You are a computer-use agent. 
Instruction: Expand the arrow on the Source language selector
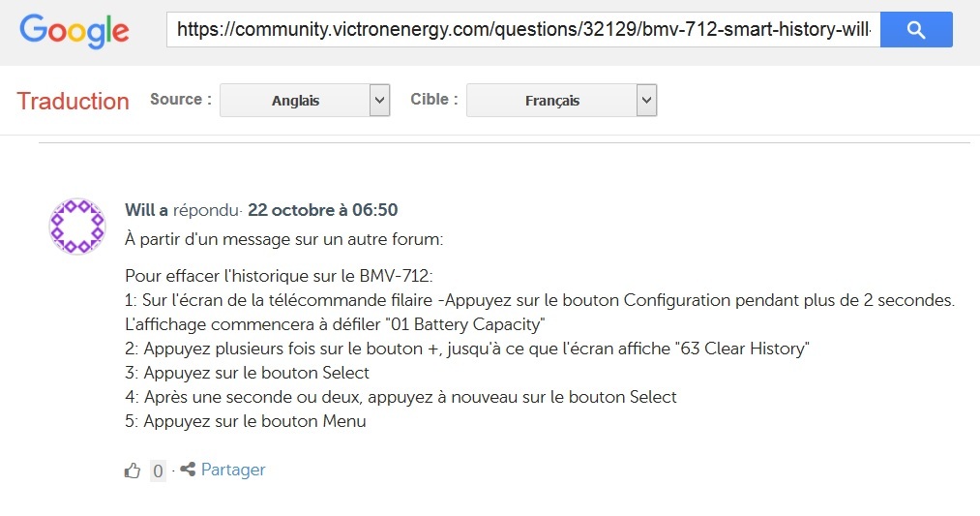pos(379,100)
